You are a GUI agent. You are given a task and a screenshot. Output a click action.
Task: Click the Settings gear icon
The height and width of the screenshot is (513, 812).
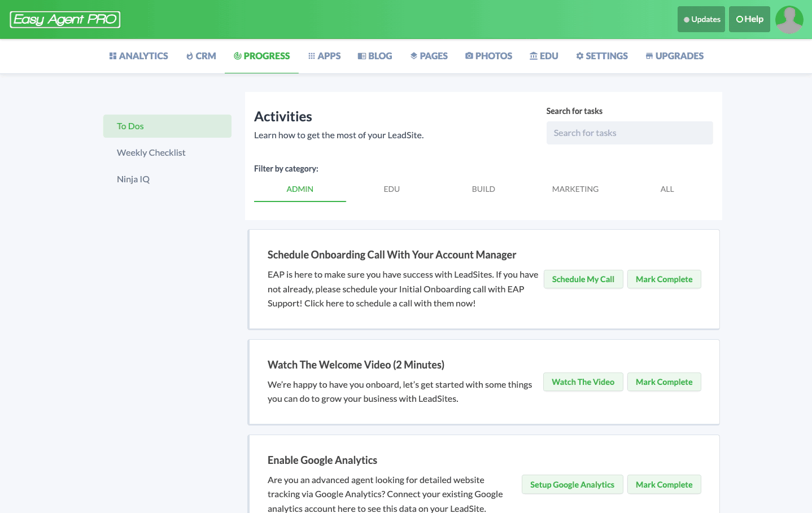[x=580, y=56]
